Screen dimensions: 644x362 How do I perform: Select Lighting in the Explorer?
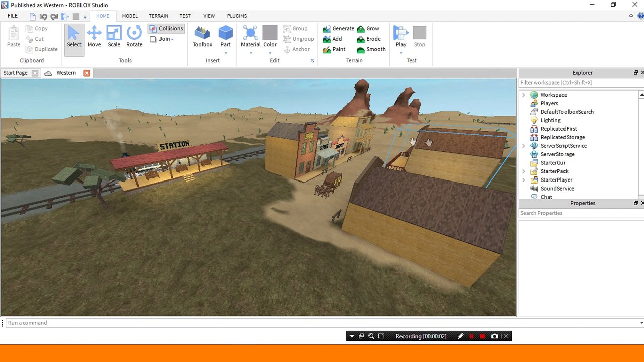click(x=550, y=120)
